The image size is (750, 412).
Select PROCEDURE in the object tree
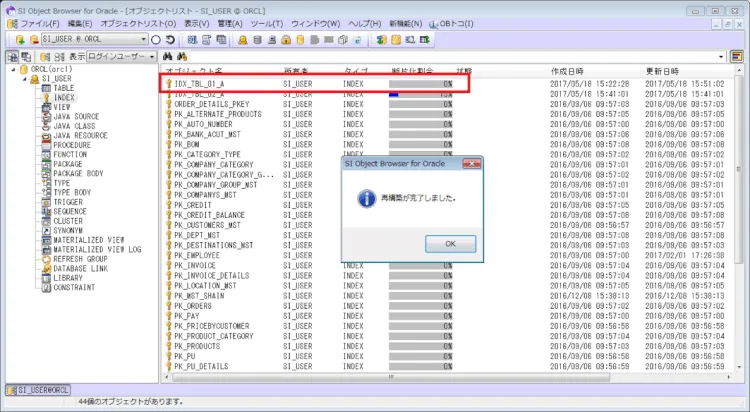coord(72,145)
